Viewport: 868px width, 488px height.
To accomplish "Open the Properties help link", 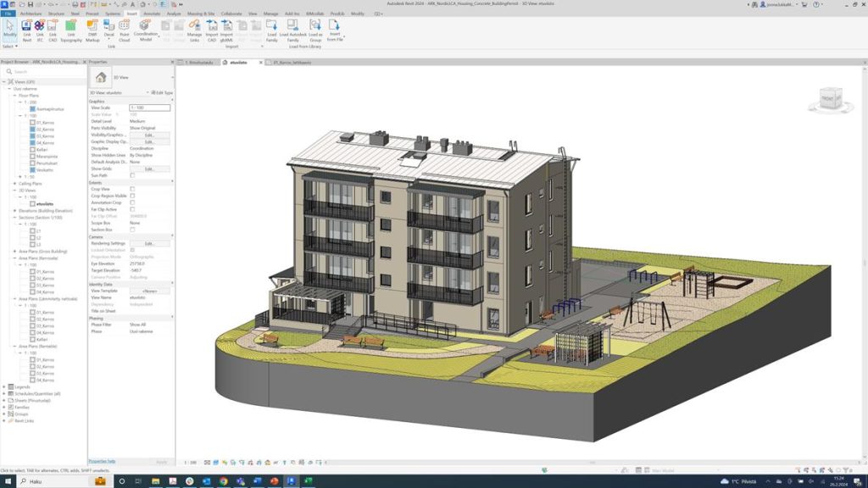I will point(102,462).
